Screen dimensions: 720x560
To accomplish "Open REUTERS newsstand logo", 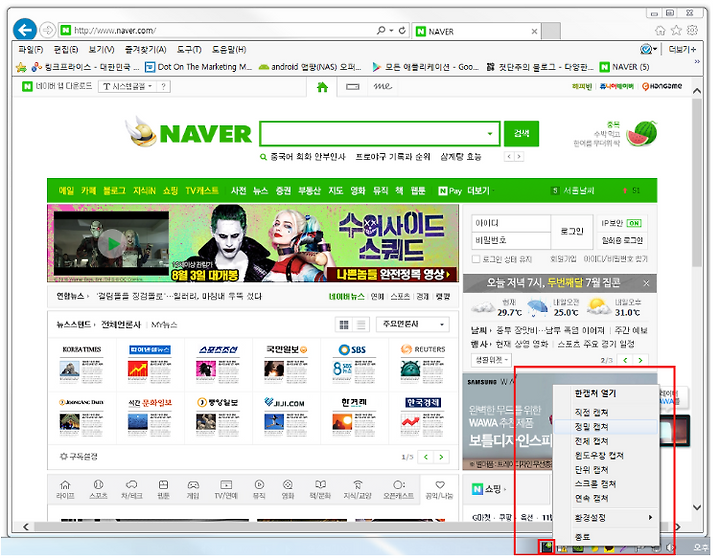I will tap(423, 349).
